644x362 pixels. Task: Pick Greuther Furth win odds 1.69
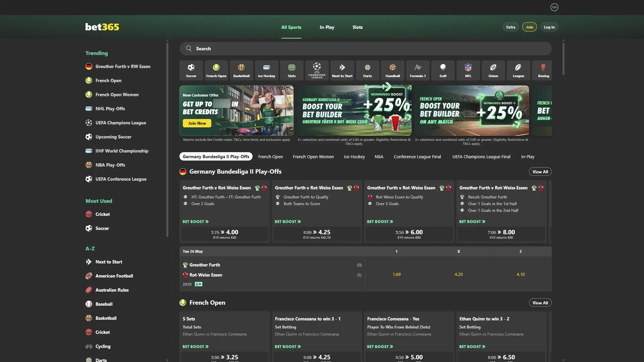pos(396,275)
